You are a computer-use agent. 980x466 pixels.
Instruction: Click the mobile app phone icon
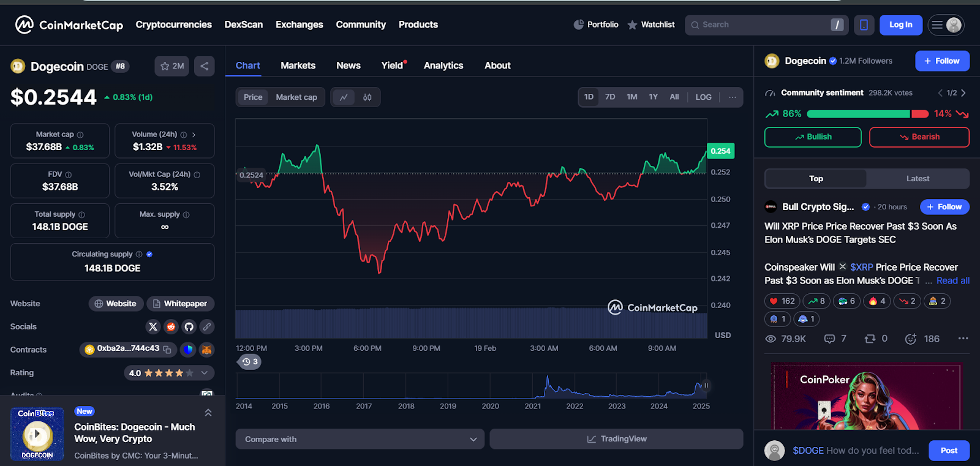(864, 24)
